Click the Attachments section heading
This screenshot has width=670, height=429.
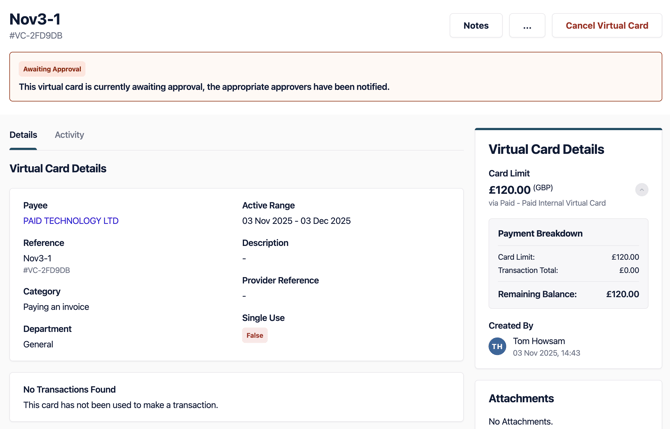[x=521, y=398]
